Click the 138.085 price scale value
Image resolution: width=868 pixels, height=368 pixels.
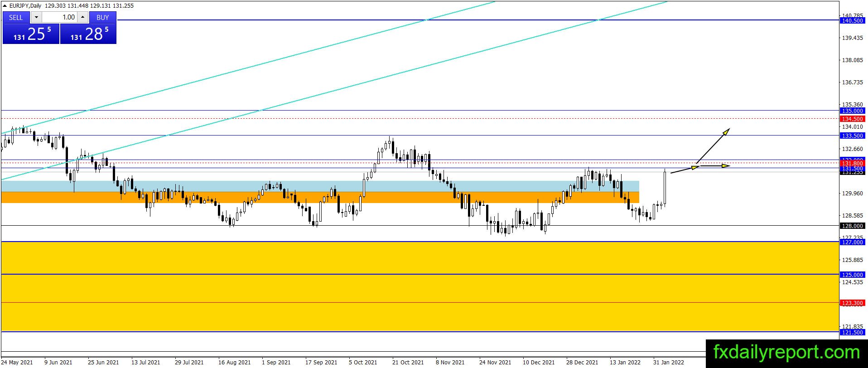pos(852,60)
